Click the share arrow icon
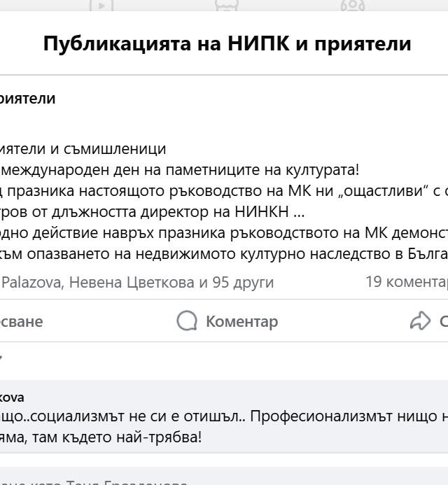 (420, 321)
